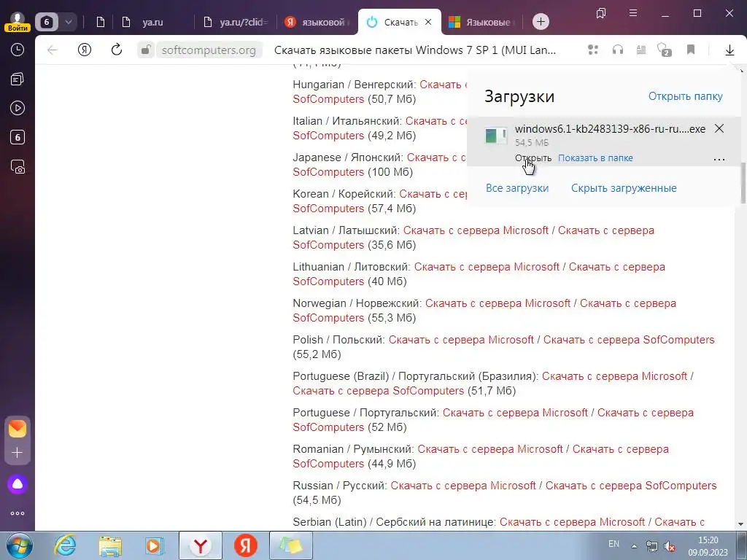The width and height of the screenshot is (747, 560).
Task: Click the site security padlock icon
Action: (x=146, y=50)
